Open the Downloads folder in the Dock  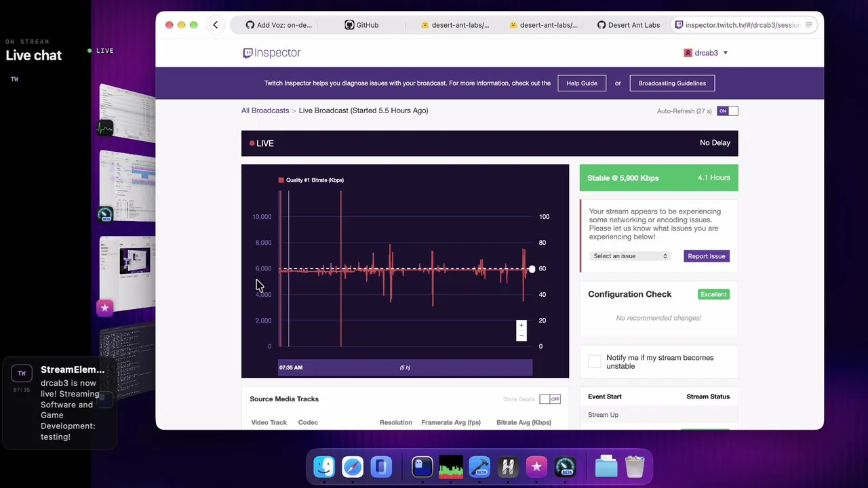click(606, 467)
